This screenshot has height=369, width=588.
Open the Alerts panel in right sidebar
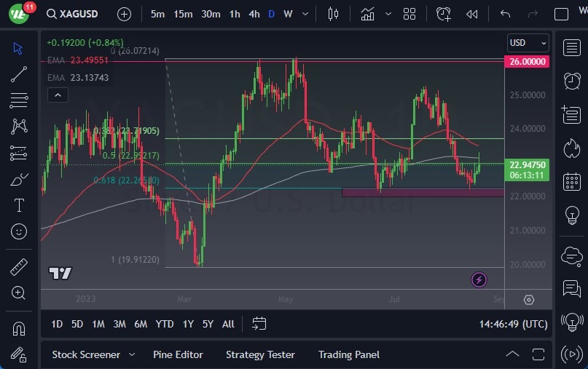click(572, 81)
